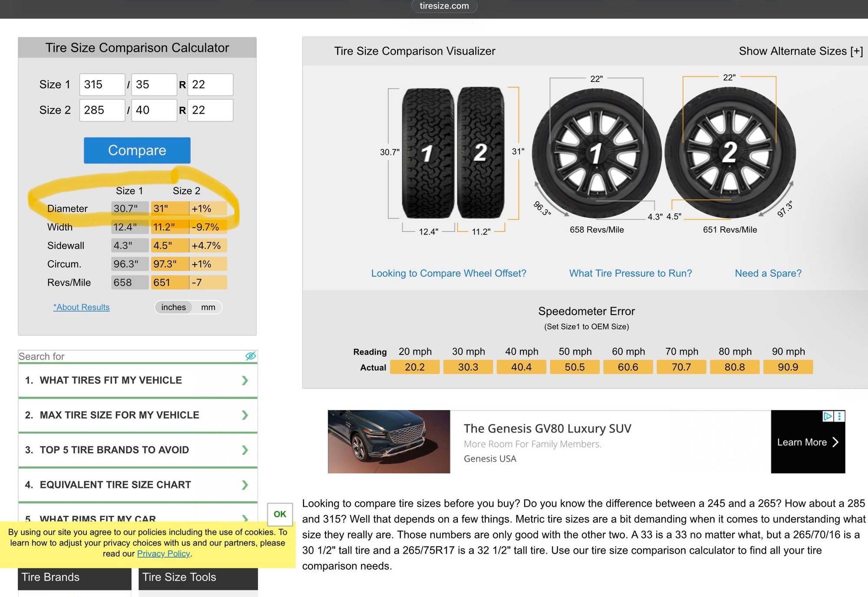
Task: Click tire 1 tread front-view image
Action: (428, 153)
